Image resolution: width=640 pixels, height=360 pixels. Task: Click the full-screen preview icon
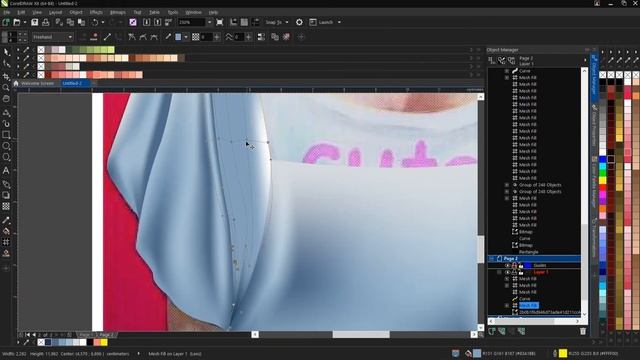220,22
